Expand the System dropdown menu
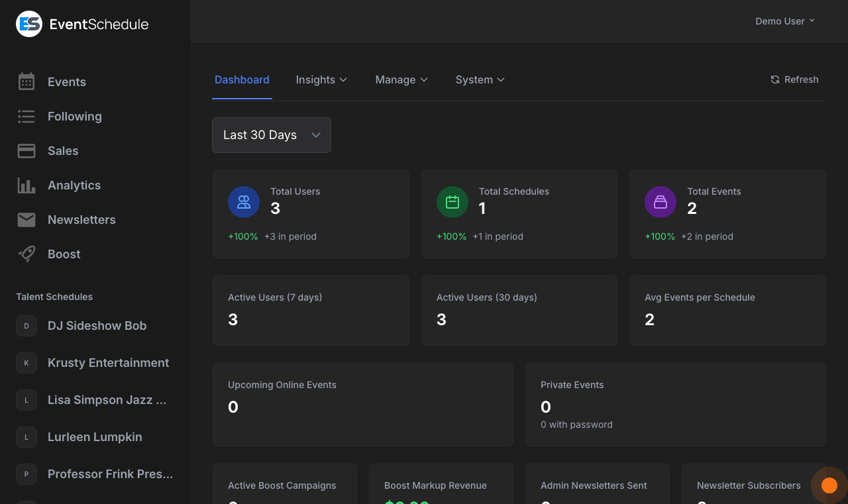Image resolution: width=848 pixels, height=504 pixels. 480,79
